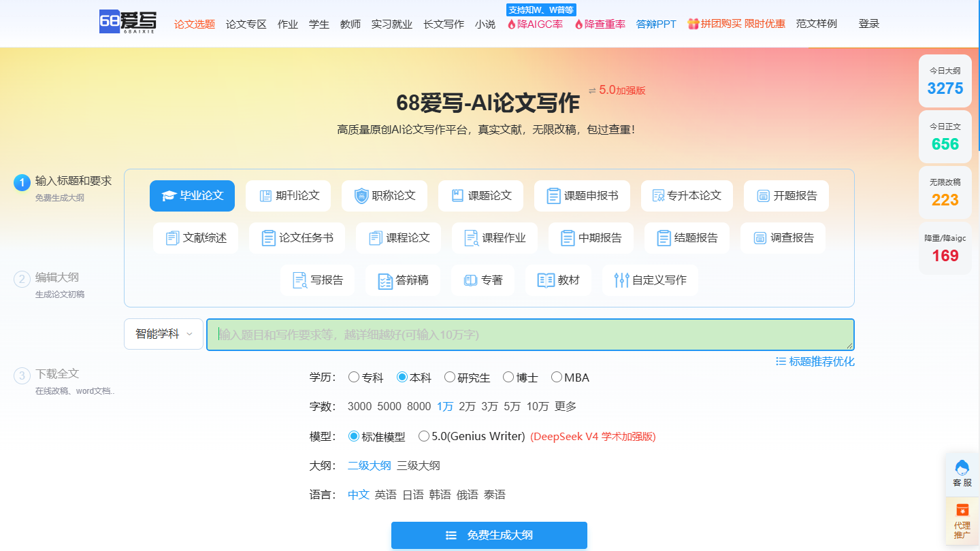Choose the 自定义写作 sliders icon
The height and width of the screenshot is (551, 980).
[x=622, y=280]
